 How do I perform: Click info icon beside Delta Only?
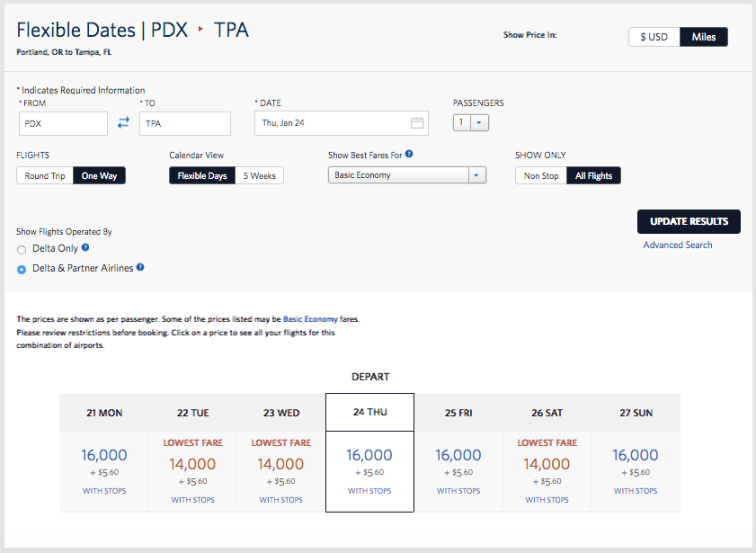coord(85,248)
